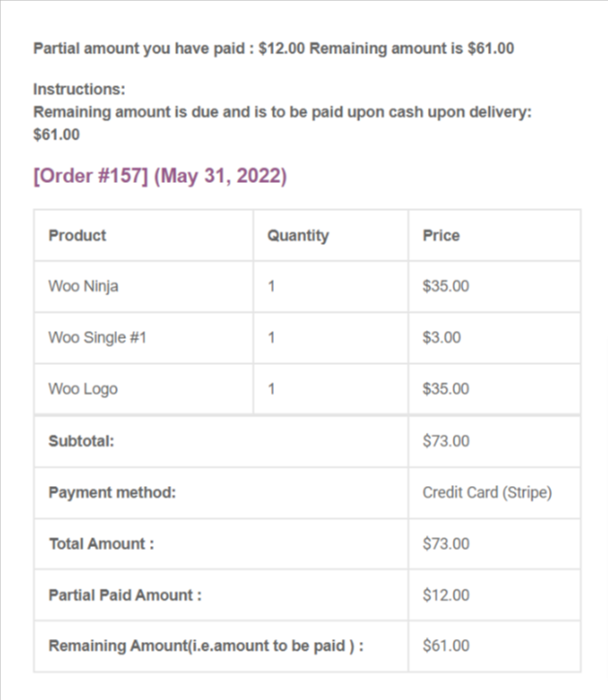Click the Price column header
Viewport: 608px width, 700px height.
[x=441, y=235]
